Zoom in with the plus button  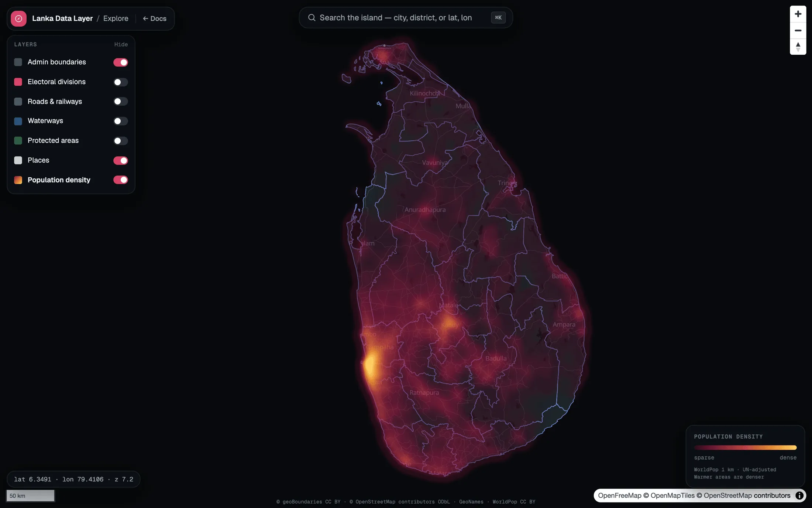tap(798, 14)
